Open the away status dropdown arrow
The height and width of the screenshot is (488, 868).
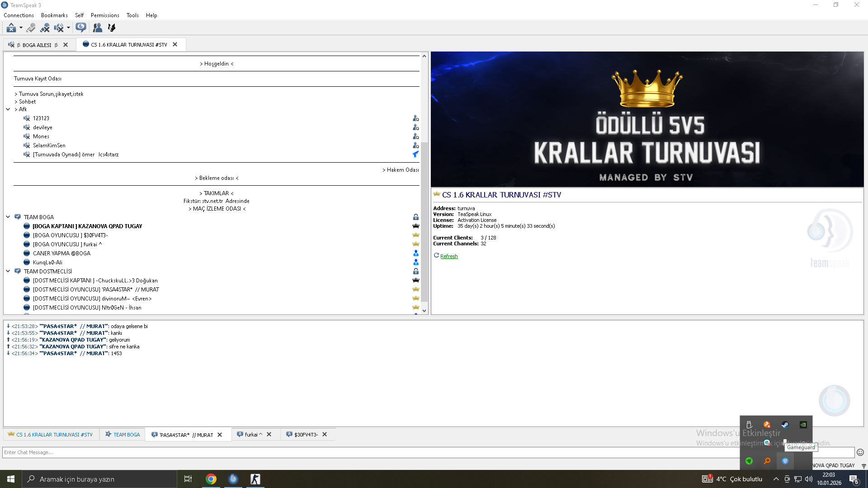click(x=21, y=28)
